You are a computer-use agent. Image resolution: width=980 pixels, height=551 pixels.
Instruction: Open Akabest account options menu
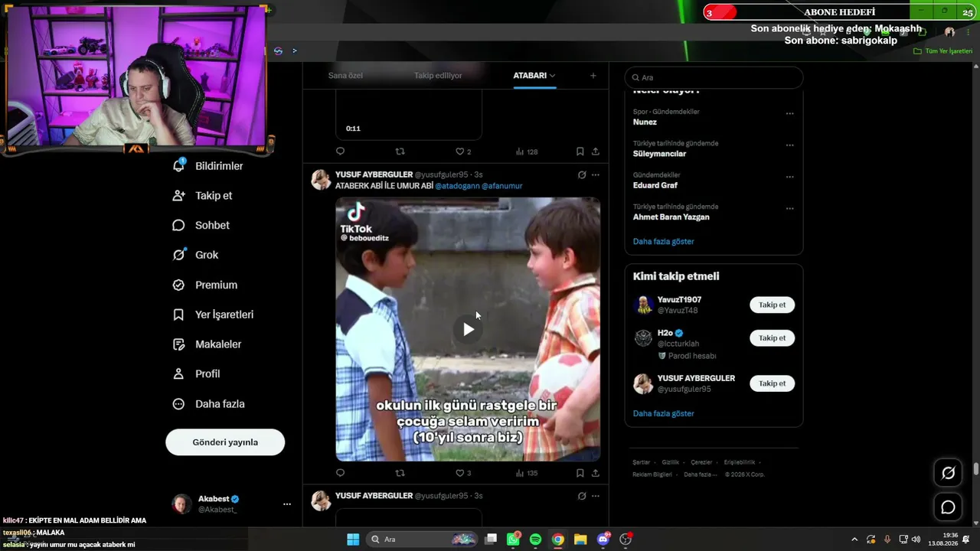[287, 504]
